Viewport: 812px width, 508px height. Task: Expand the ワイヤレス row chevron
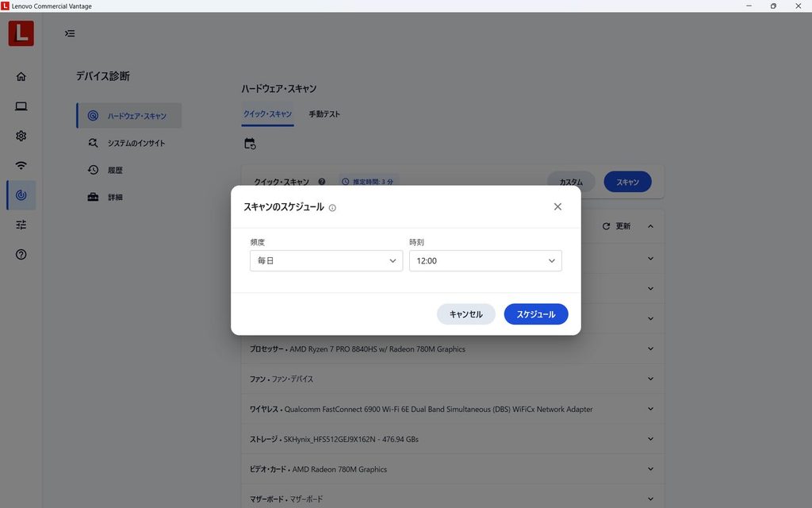(650, 409)
